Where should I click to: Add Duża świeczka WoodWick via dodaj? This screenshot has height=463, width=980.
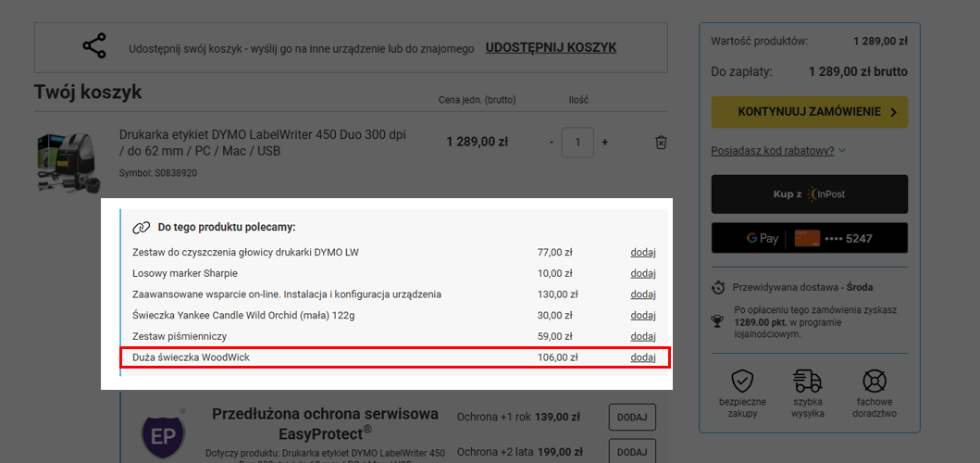pyautogui.click(x=642, y=357)
